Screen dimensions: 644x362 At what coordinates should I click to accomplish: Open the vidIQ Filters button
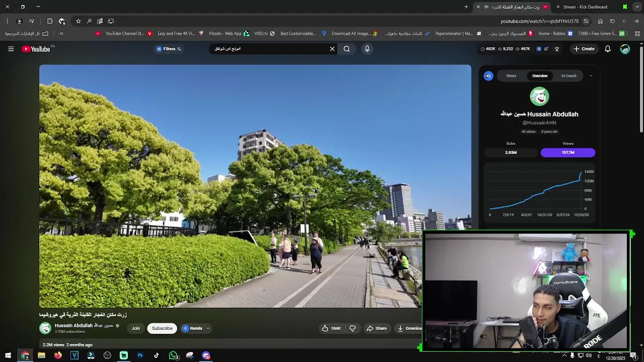point(169,49)
